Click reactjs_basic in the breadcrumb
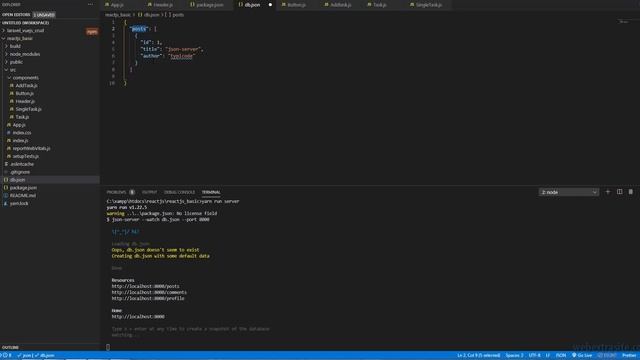This screenshot has width=640, height=360. pyautogui.click(x=118, y=15)
